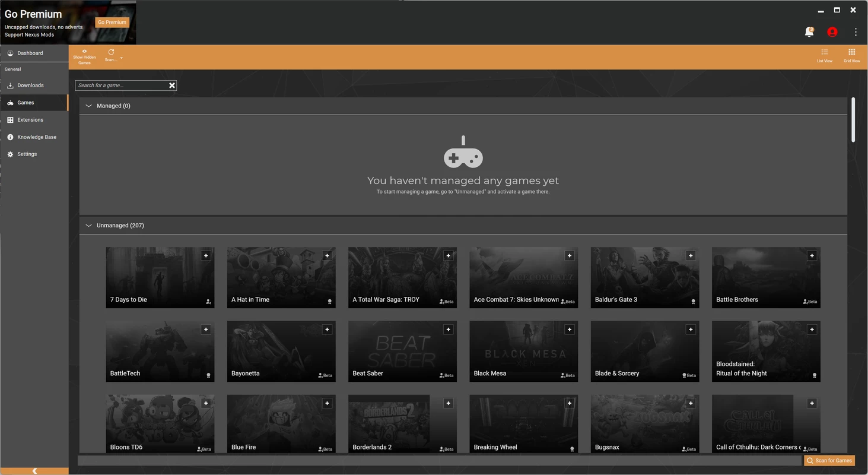The height and width of the screenshot is (475, 868).
Task: Collapse the sidebar with arrow
Action: tap(34, 471)
